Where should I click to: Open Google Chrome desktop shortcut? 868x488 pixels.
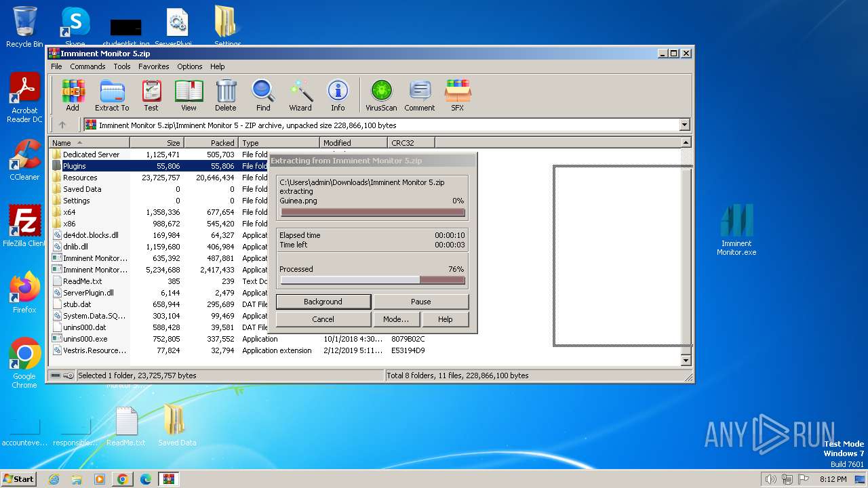click(x=24, y=363)
